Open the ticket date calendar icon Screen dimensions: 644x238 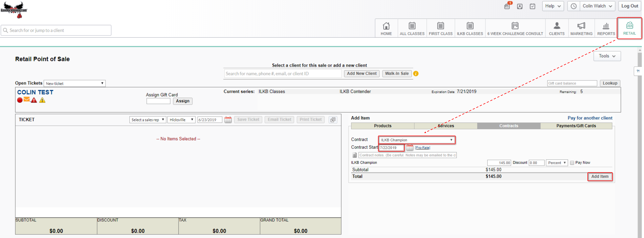pos(228,120)
